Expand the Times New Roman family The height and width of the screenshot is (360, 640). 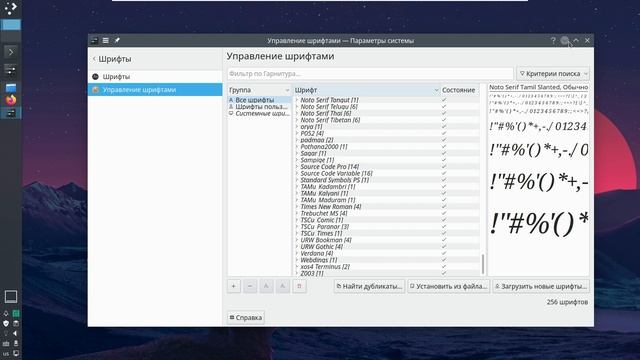(297, 207)
